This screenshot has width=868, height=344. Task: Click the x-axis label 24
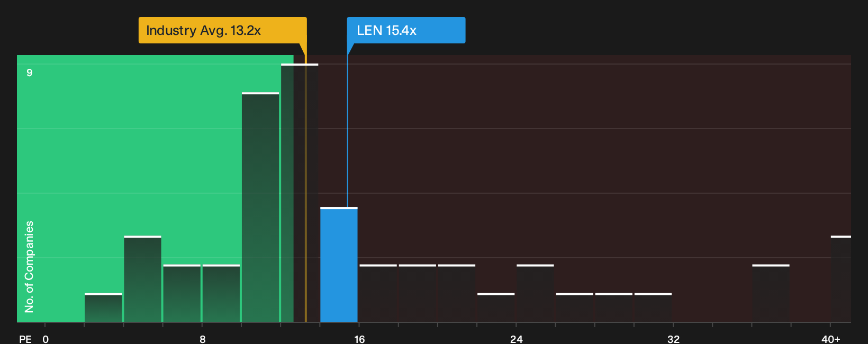click(x=517, y=339)
